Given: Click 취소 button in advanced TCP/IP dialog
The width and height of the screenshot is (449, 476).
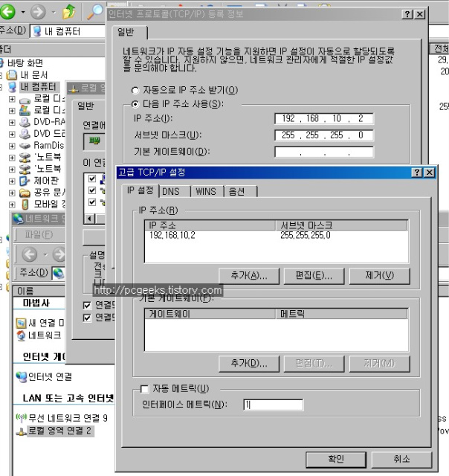Looking at the screenshot, I should click(x=401, y=460).
